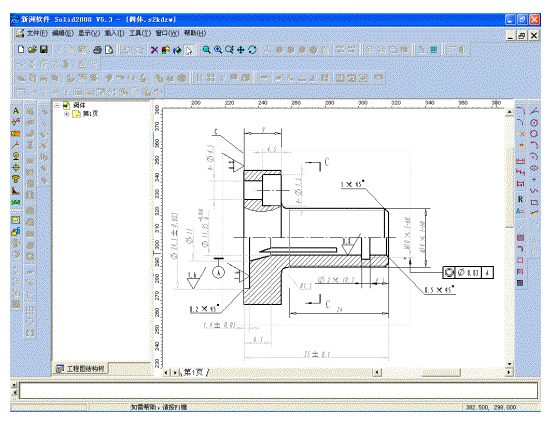Click the colored shapes icon after delete X
Image resolution: width=555 pixels, height=429 pixels.
pos(166,50)
